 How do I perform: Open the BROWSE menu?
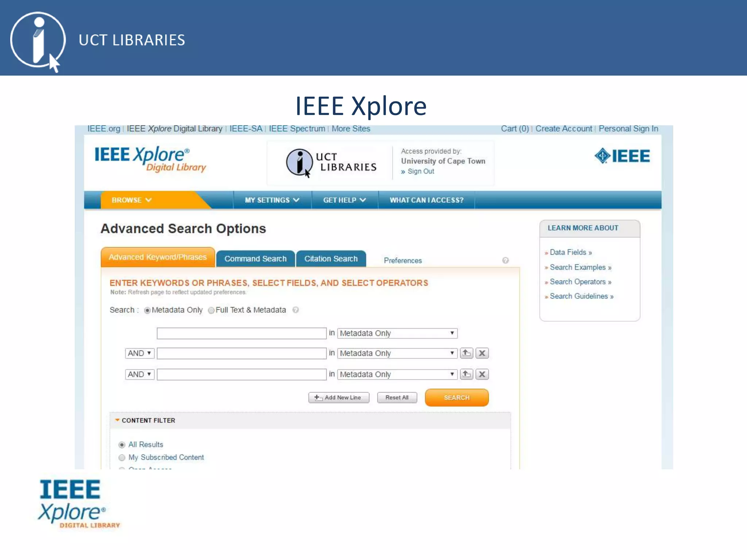point(132,200)
